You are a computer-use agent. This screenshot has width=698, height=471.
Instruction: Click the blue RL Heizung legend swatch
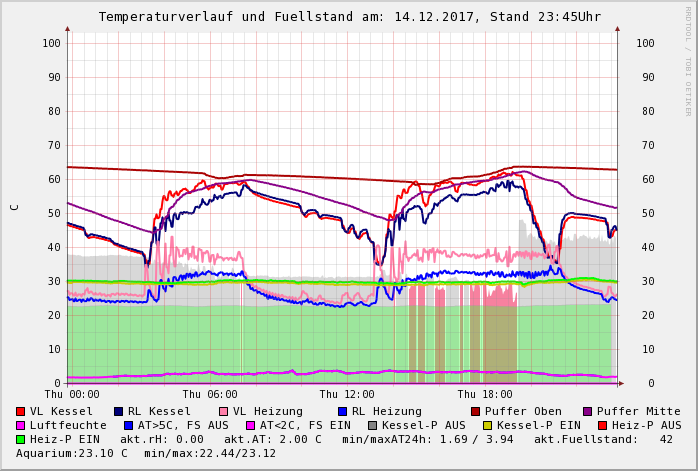[343, 411]
